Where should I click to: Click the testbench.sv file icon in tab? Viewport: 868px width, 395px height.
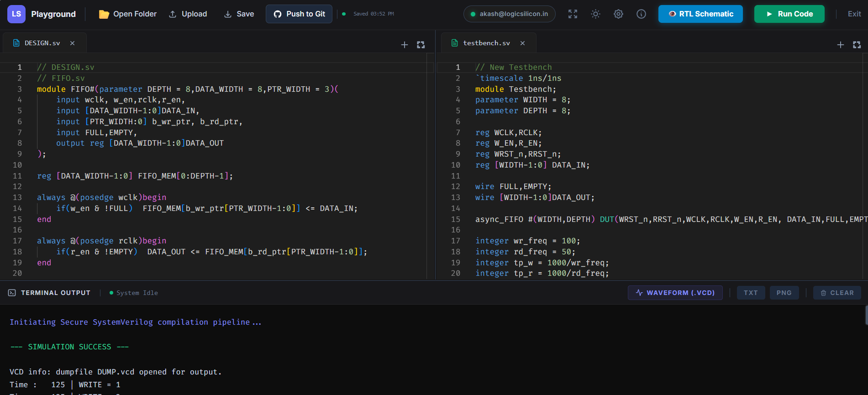454,43
